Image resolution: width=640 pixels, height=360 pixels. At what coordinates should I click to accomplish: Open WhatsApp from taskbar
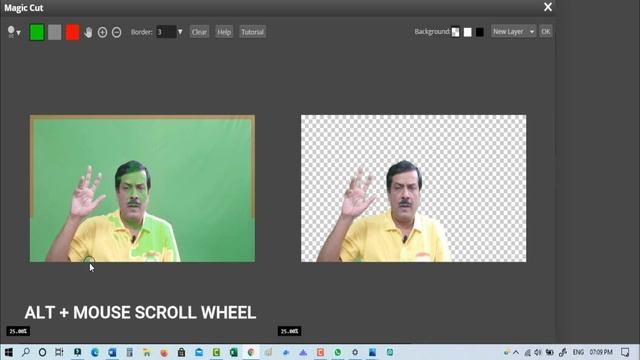point(338,352)
